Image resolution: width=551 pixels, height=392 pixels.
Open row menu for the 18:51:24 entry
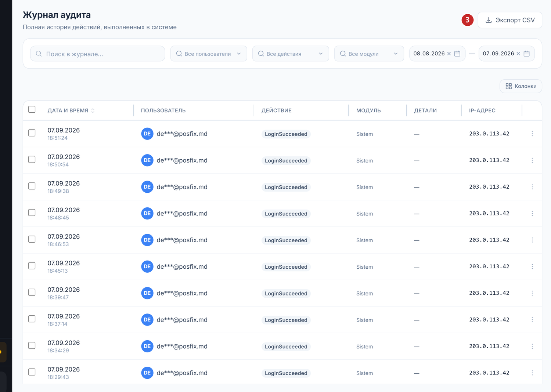pyautogui.click(x=532, y=134)
